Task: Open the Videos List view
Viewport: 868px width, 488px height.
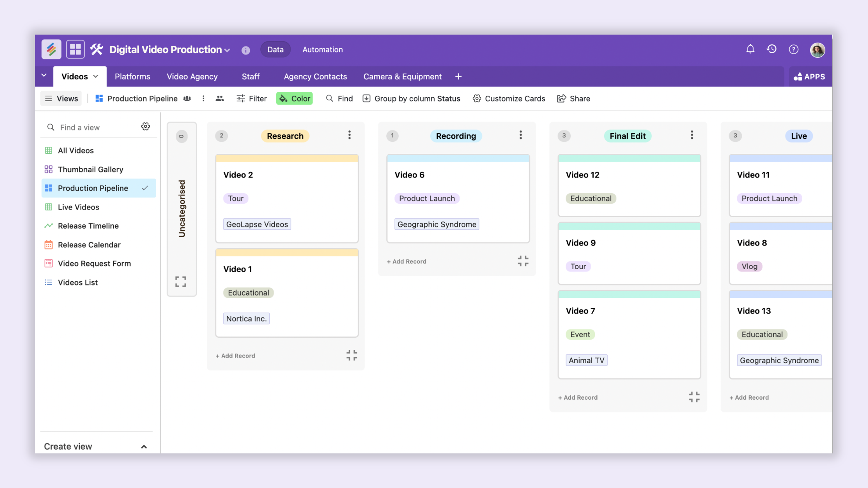Action: (99, 282)
